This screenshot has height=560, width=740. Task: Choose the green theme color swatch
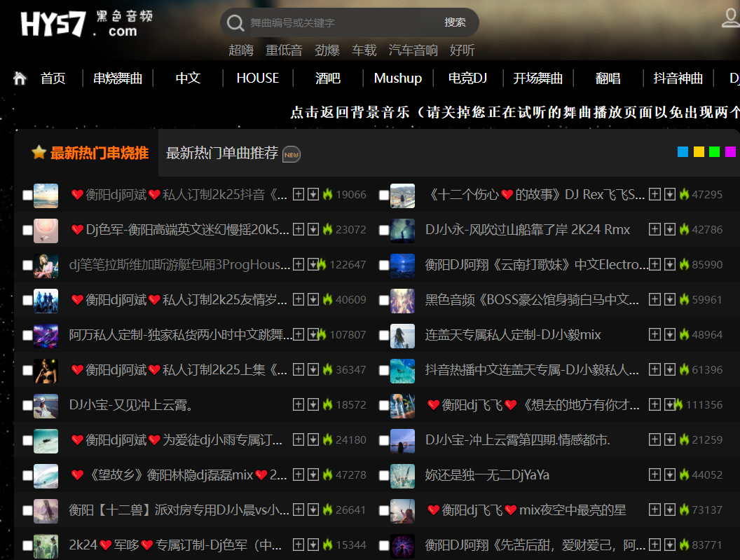pyautogui.click(x=714, y=152)
